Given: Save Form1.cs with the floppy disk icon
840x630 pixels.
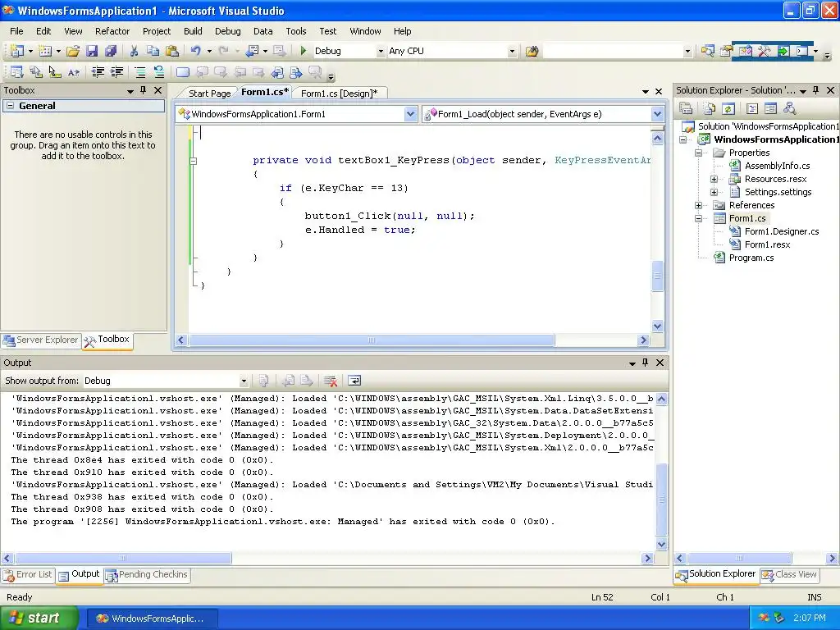Looking at the screenshot, I should pyautogui.click(x=92, y=51).
